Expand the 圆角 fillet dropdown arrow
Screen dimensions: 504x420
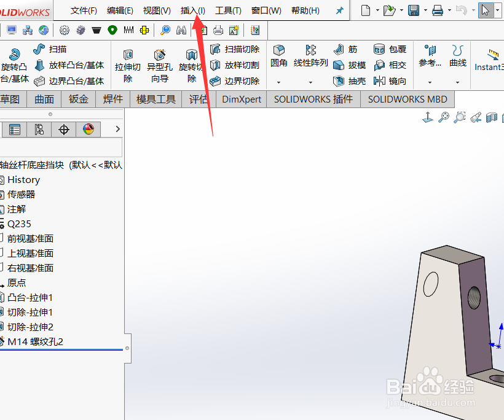tap(278, 82)
